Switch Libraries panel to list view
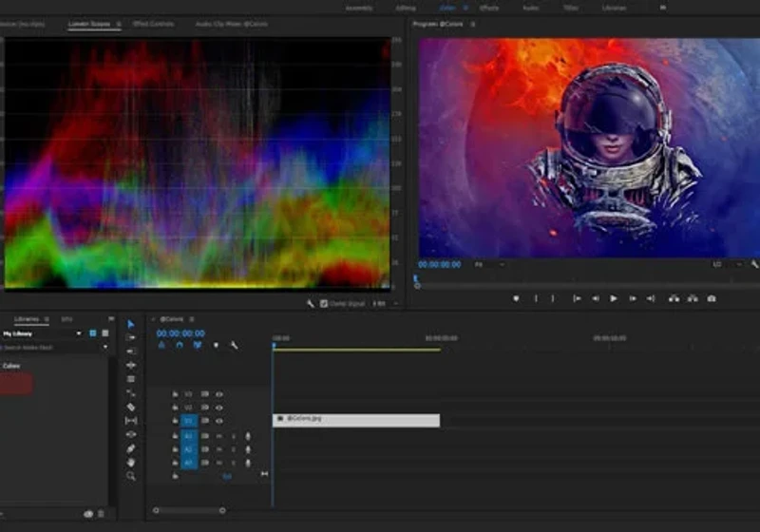This screenshot has height=532, width=760. tap(105, 333)
